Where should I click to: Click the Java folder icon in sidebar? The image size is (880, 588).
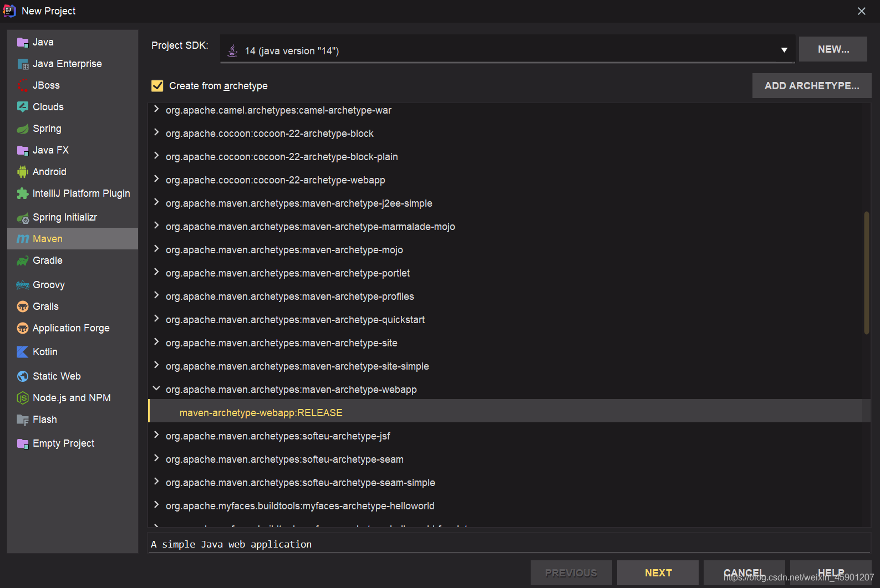[23, 42]
